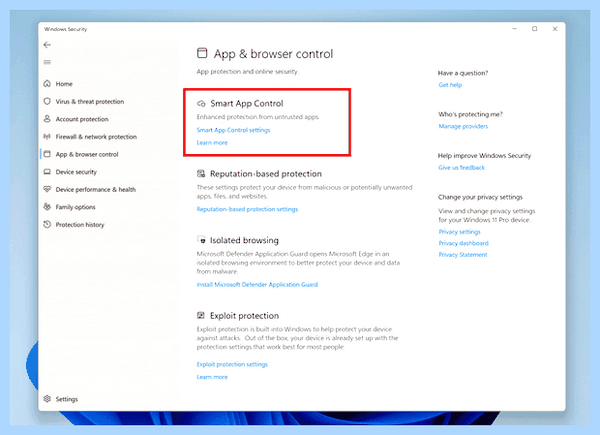Open Exploit protection settings link
Image resolution: width=600 pixels, height=435 pixels.
[232, 364]
